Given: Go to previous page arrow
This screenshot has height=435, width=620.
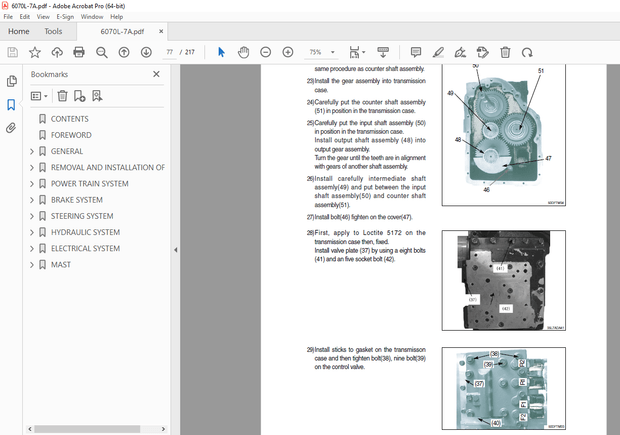Looking at the screenshot, I should (x=124, y=52).
